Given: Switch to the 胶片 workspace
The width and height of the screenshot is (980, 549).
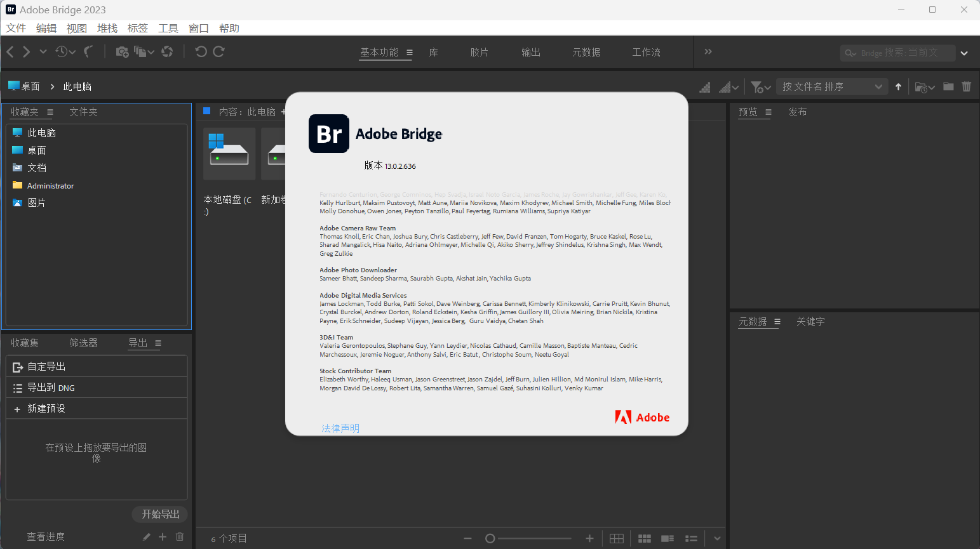Looking at the screenshot, I should pyautogui.click(x=480, y=53).
